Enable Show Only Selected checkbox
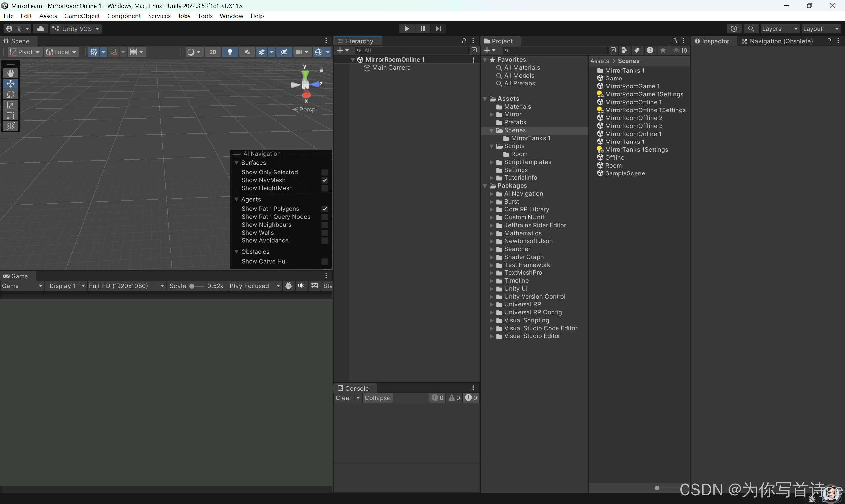Viewport: 845px width, 504px height. [x=325, y=172]
